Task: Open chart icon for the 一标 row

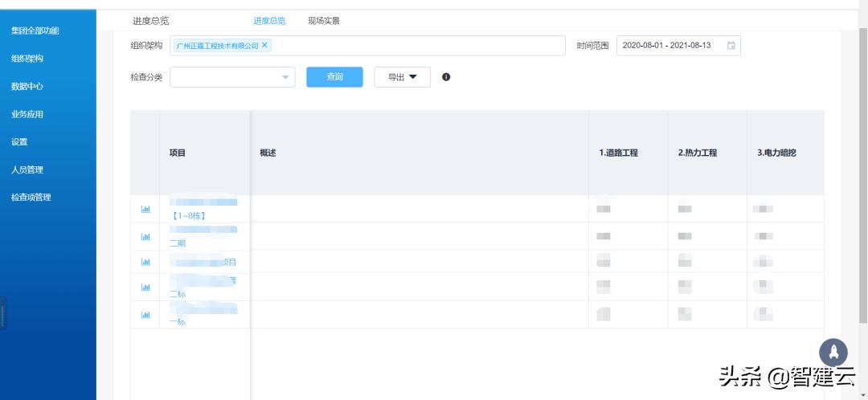Action: pos(145,315)
